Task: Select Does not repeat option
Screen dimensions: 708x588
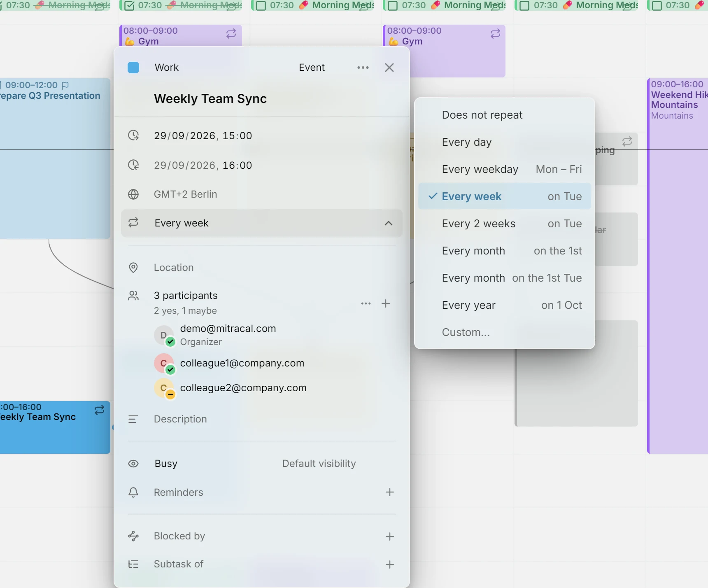Action: (505, 115)
